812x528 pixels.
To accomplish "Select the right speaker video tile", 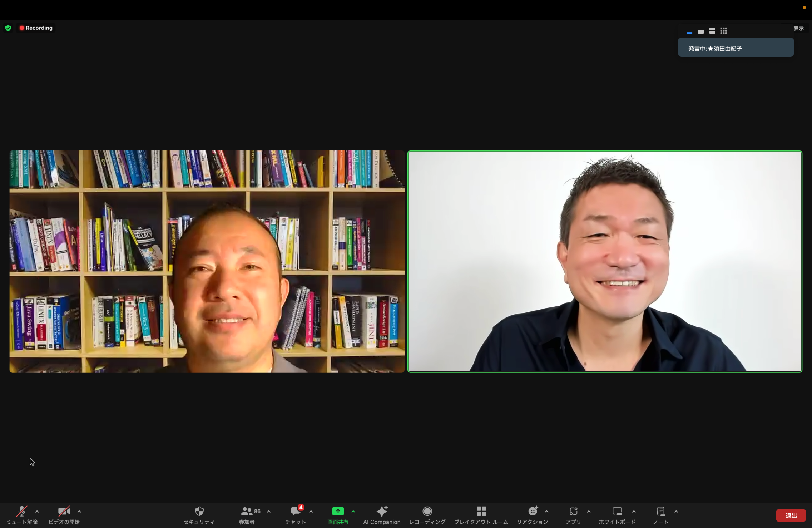I will tap(605, 262).
